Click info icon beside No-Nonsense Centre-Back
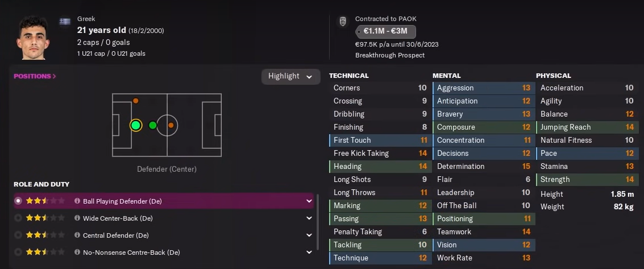This screenshot has width=644, height=269. (x=77, y=253)
